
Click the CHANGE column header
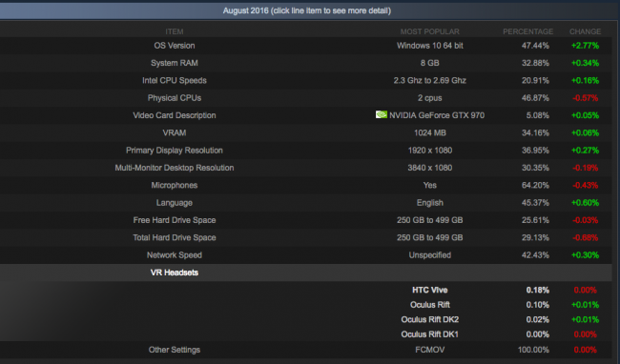[586, 31]
